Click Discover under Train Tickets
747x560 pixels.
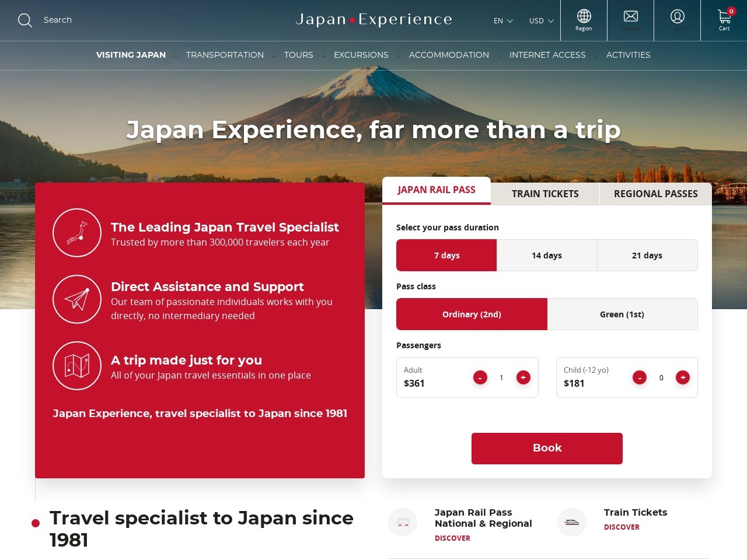(622, 527)
